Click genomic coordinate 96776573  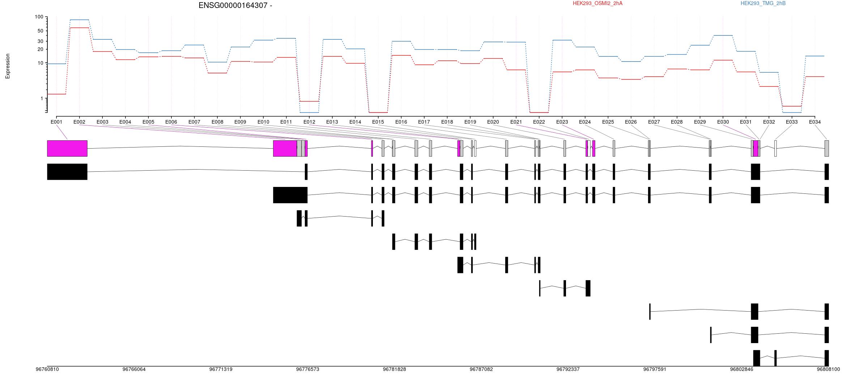coord(308,369)
